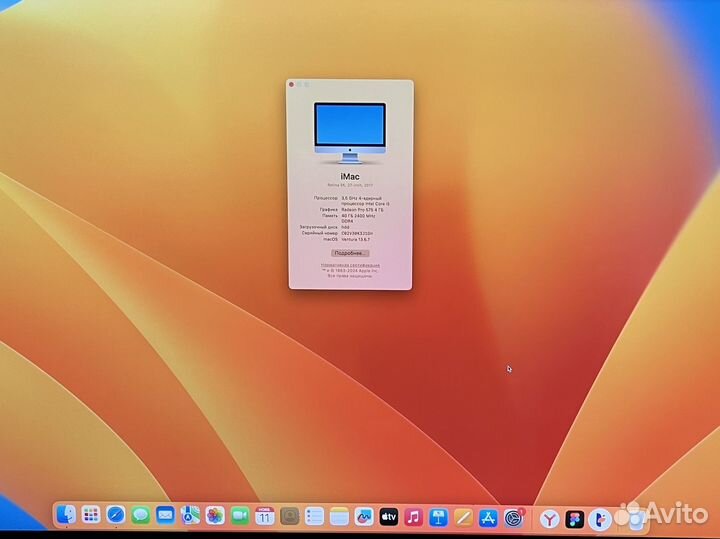Viewport: 720px width, 539px height.
Task: Open the Contacts app in the Dock
Action: (x=290, y=517)
